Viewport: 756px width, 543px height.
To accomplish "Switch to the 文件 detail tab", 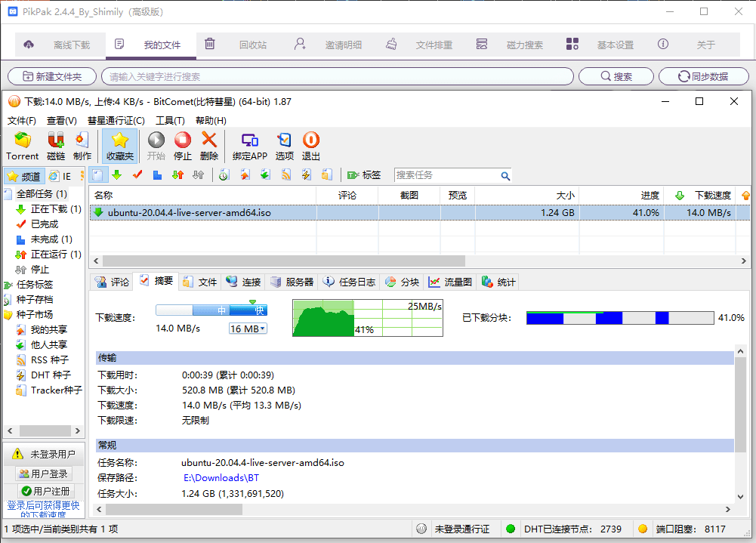I will (x=200, y=282).
